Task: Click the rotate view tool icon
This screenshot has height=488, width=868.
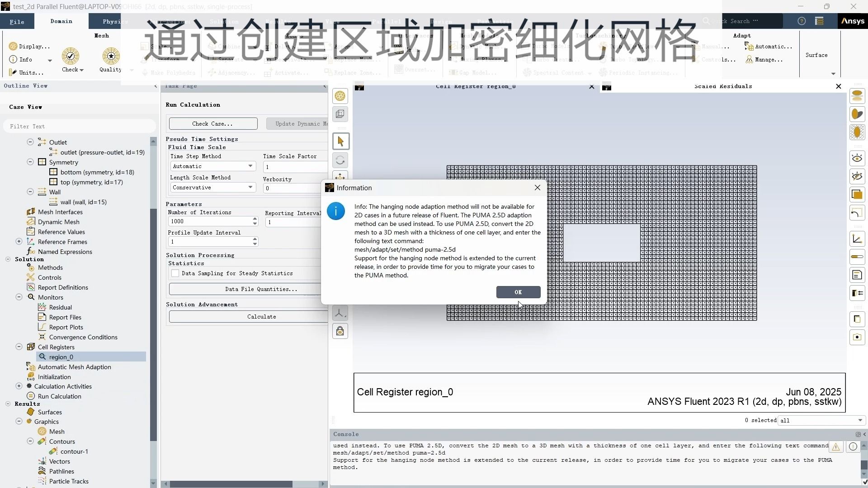Action: pos(340,160)
